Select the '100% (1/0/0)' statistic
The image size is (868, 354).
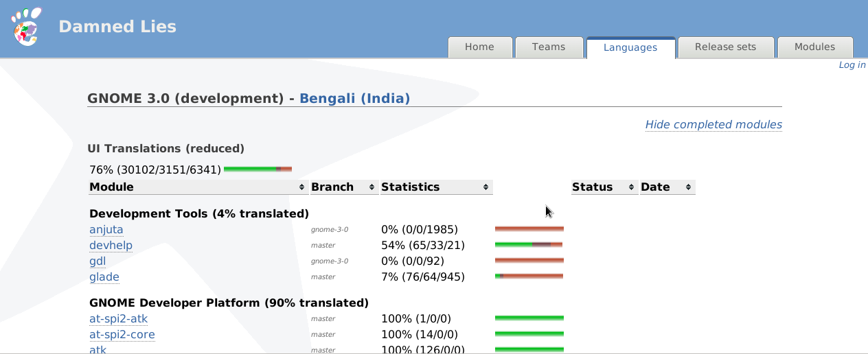coord(415,319)
